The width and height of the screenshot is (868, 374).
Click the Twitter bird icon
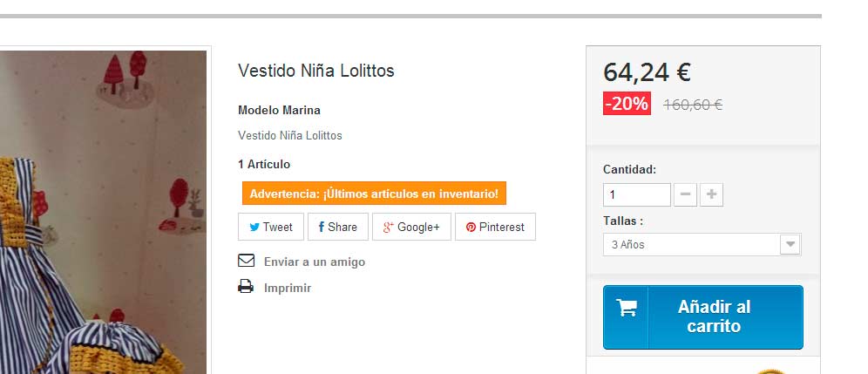254,228
